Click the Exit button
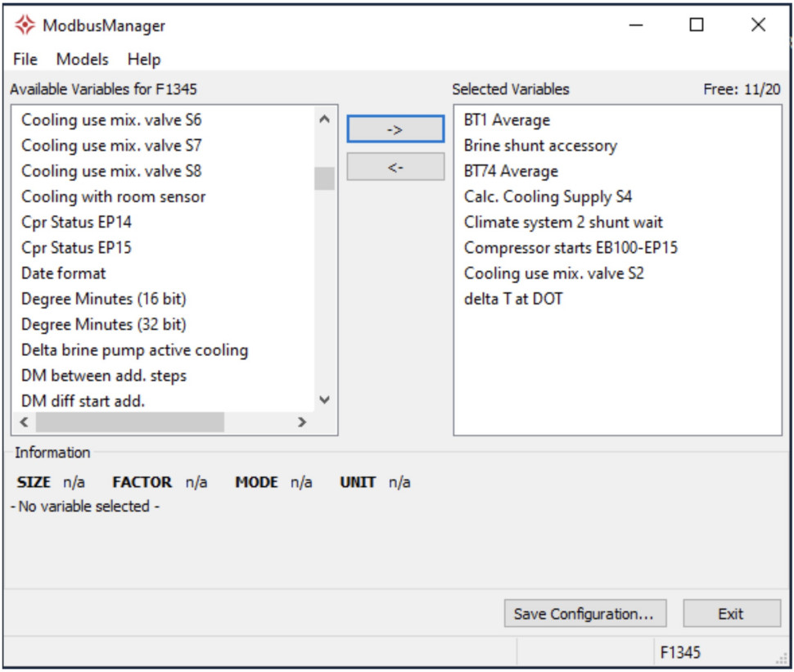 click(x=731, y=614)
